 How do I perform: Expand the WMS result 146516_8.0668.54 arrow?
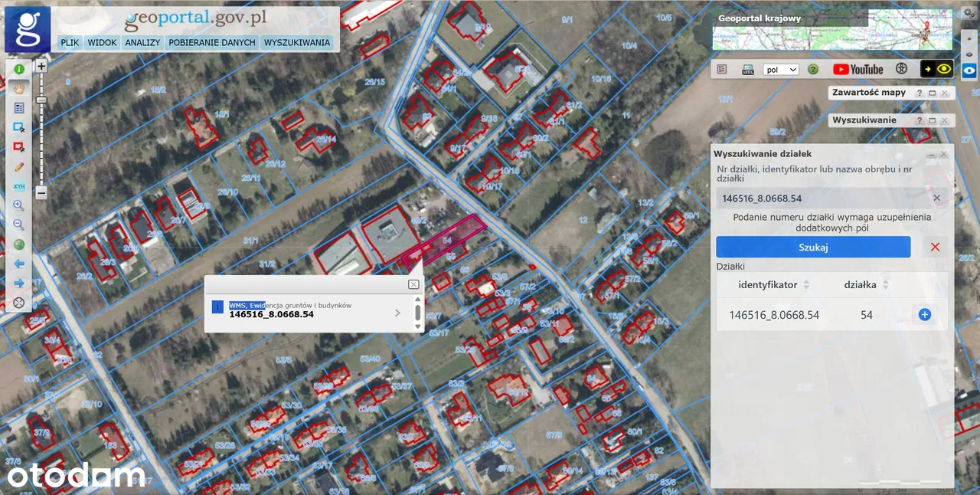click(x=397, y=313)
